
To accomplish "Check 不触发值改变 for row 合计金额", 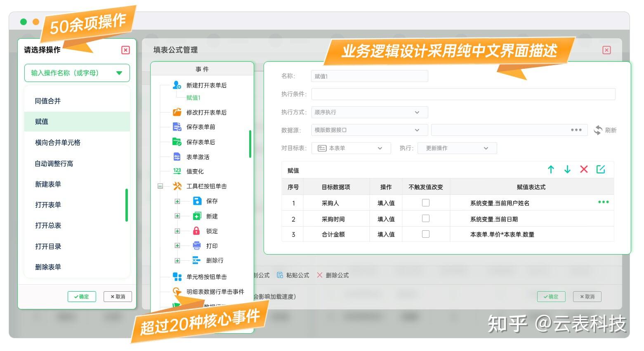I will click(425, 234).
